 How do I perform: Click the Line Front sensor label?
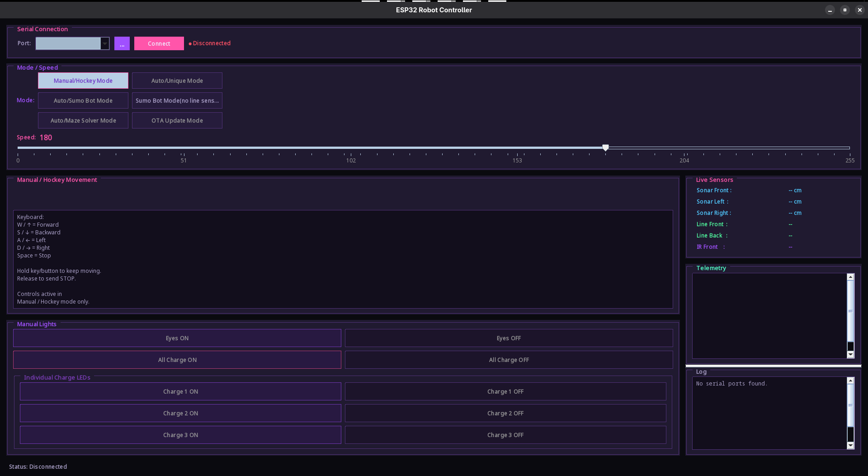(712, 224)
